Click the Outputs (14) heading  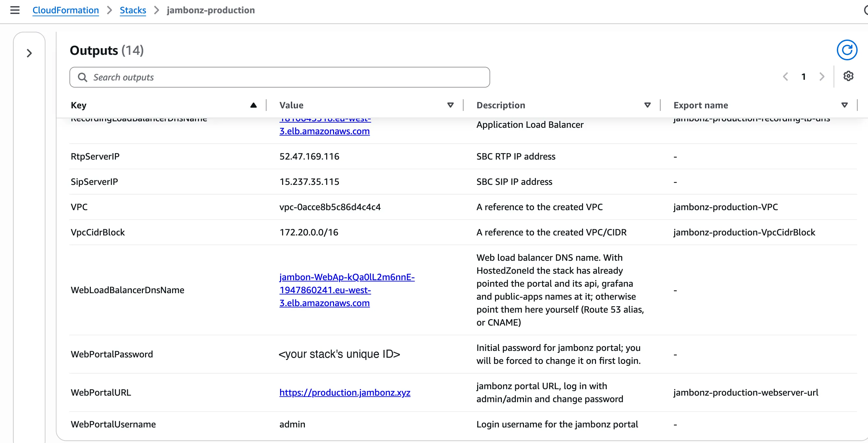(106, 51)
